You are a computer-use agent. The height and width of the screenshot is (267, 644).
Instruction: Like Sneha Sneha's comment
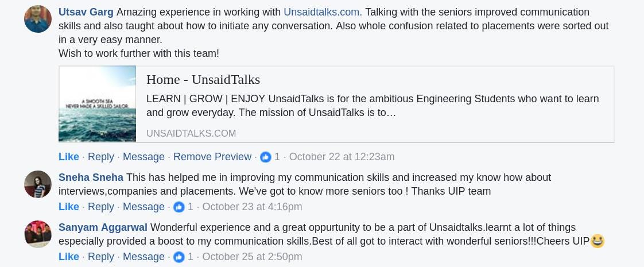69,207
